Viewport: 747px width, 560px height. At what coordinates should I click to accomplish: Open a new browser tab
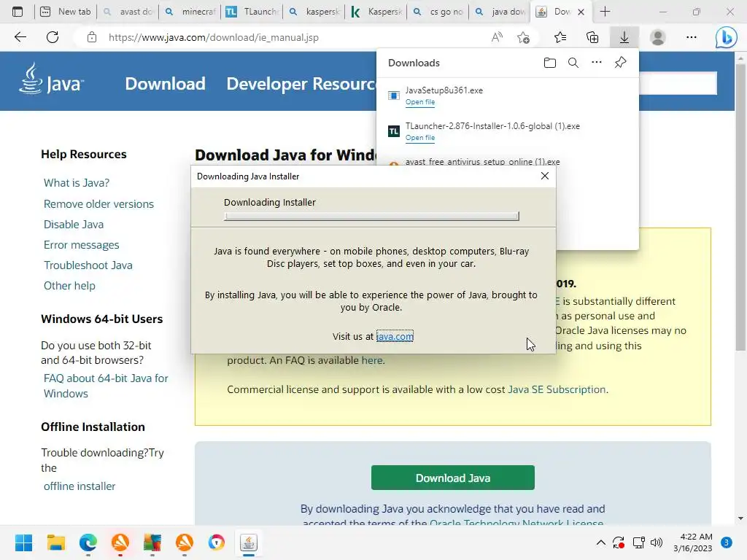[605, 12]
